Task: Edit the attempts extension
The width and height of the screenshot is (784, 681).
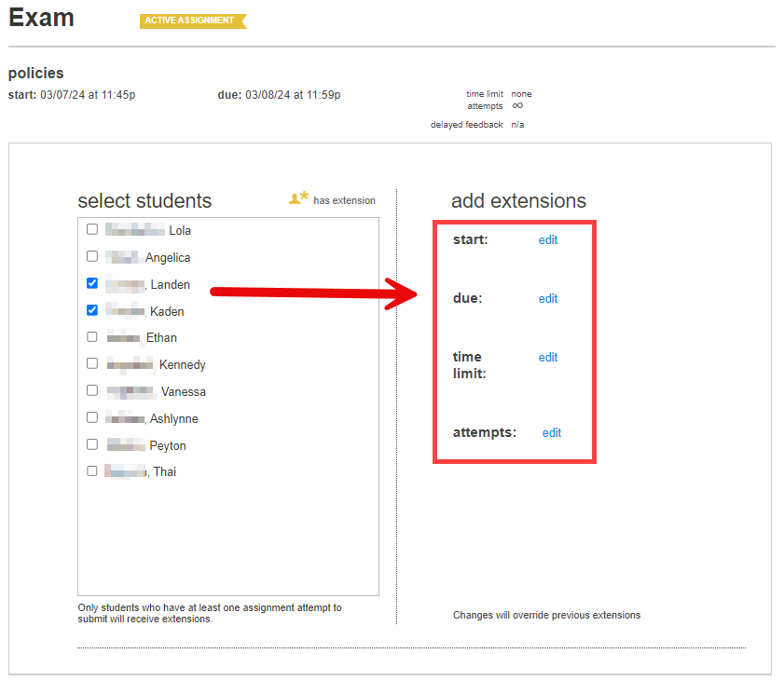Action: [x=552, y=433]
